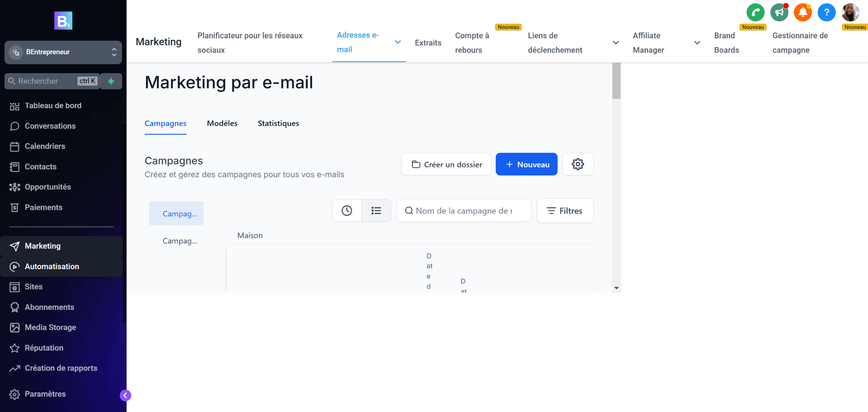The width and height of the screenshot is (868, 412).
Task: Click the green phone call icon
Action: (755, 13)
